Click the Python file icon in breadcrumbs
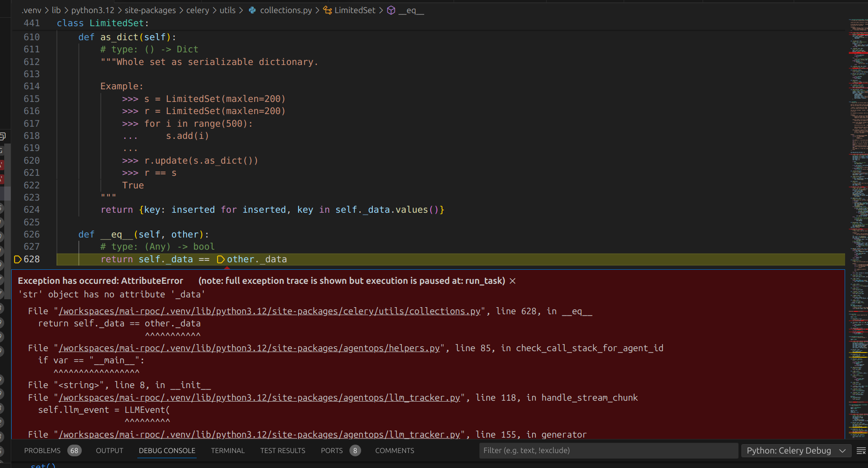Screen dimensions: 868x468 [x=252, y=10]
